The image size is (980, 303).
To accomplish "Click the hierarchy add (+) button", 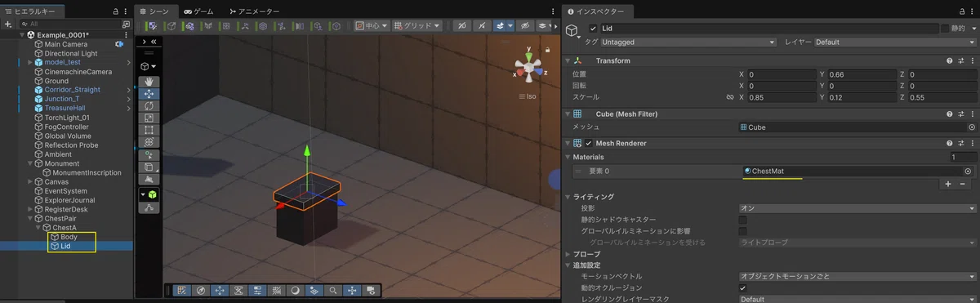I will (7, 25).
